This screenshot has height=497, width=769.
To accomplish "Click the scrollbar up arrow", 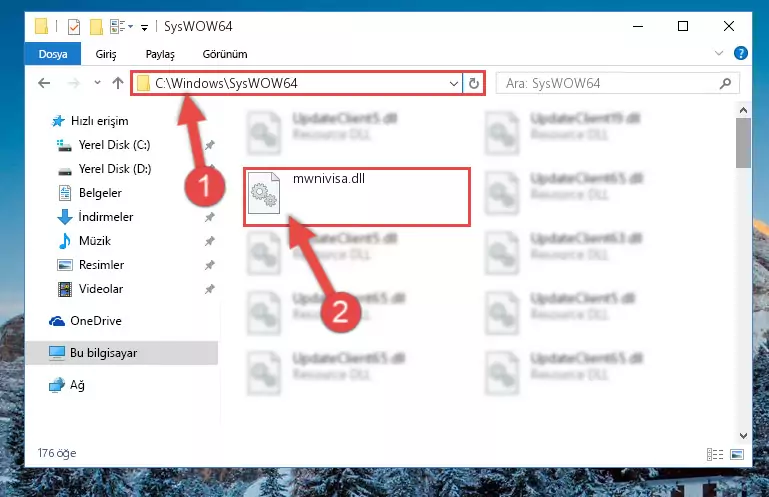I will (743, 110).
